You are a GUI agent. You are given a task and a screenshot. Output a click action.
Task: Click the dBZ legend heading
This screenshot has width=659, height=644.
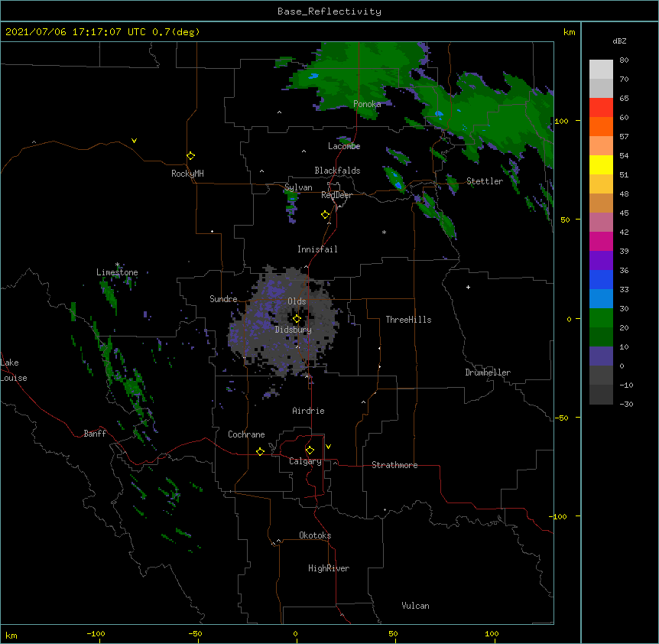[x=619, y=41]
